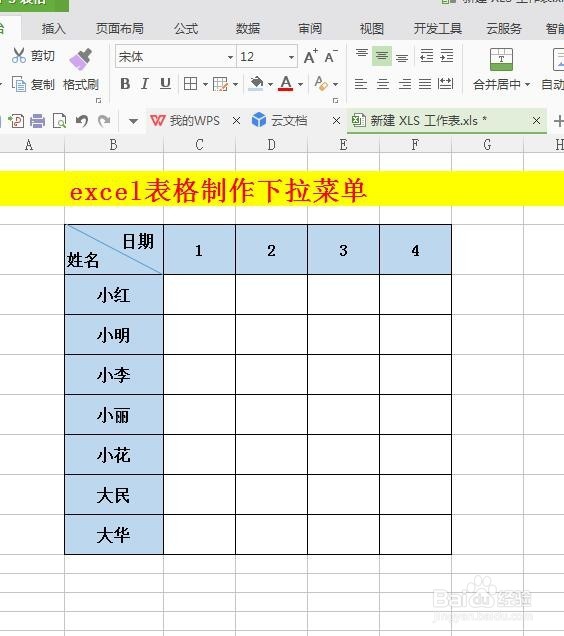Click the decrease indent icon
Viewport: 564px width, 636px height.
pos(427,56)
